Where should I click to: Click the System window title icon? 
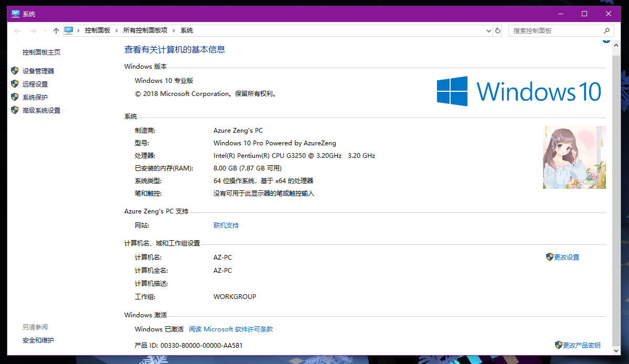16,14
